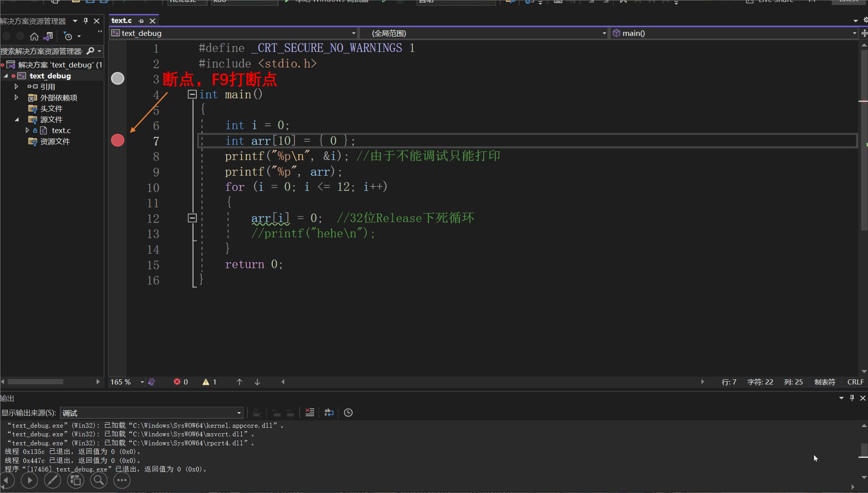
Task: Close the Output panel
Action: coord(863,398)
